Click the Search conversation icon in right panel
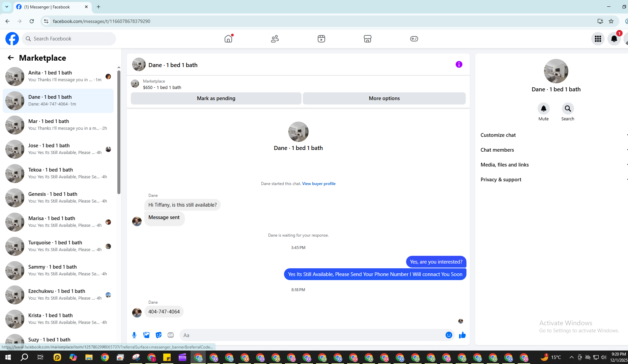628x364 pixels. pyautogui.click(x=568, y=109)
